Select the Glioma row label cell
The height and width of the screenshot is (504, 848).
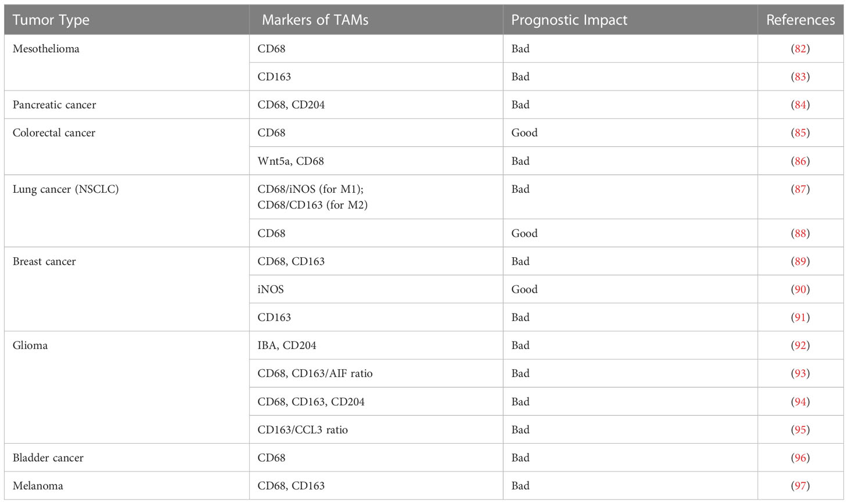tap(127, 387)
